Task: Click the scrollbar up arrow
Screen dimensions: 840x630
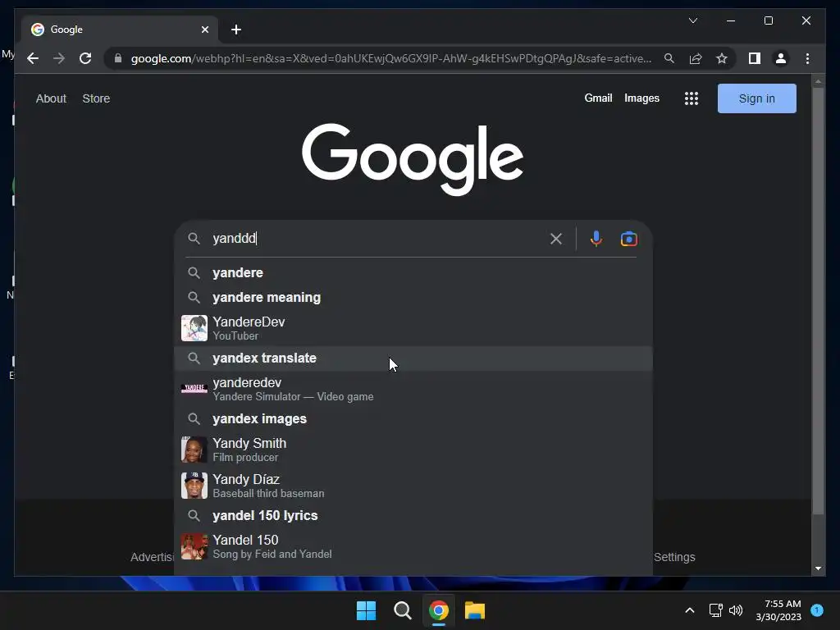Action: [818, 82]
